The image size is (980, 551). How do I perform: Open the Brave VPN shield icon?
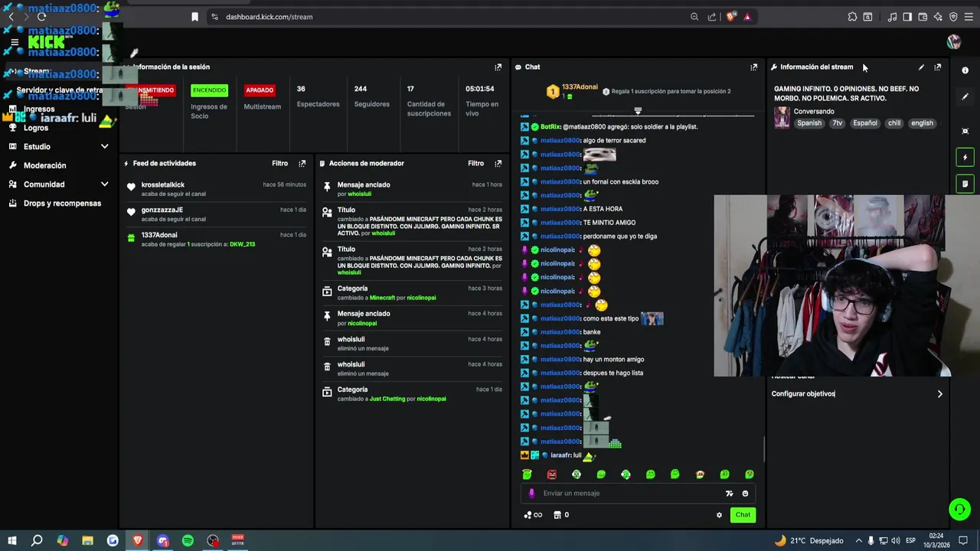click(x=953, y=17)
